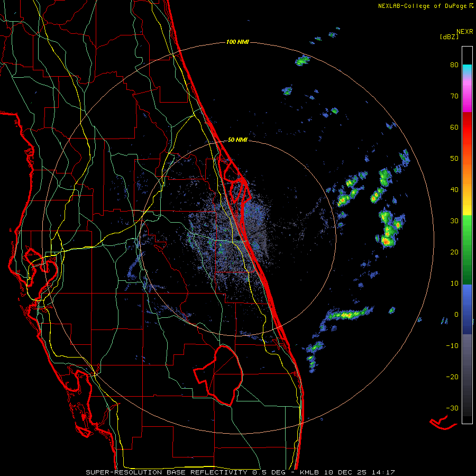476x476 pixels.
Task: Select the 60 value on the dBZ scale
Action: 454,127
